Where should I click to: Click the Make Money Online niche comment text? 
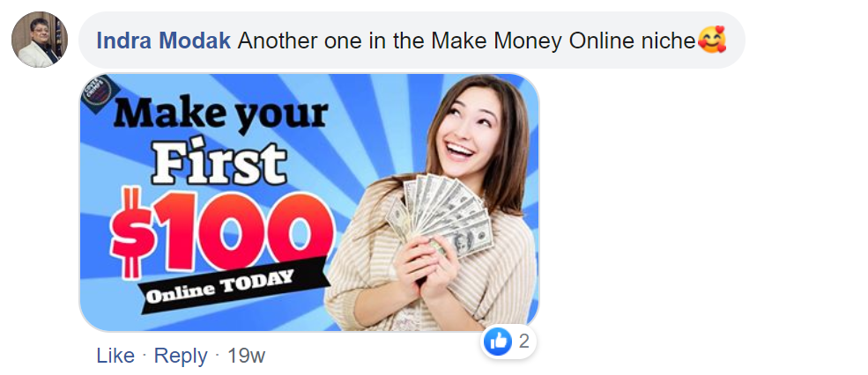(466, 40)
